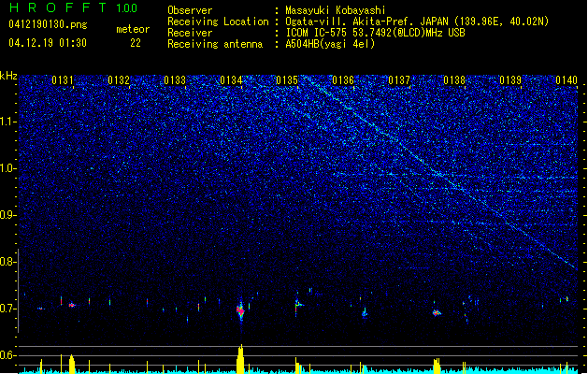This screenshot has width=588, height=374.
Task: Select observer name Masayuki Kobayashi
Action: [x=336, y=10]
